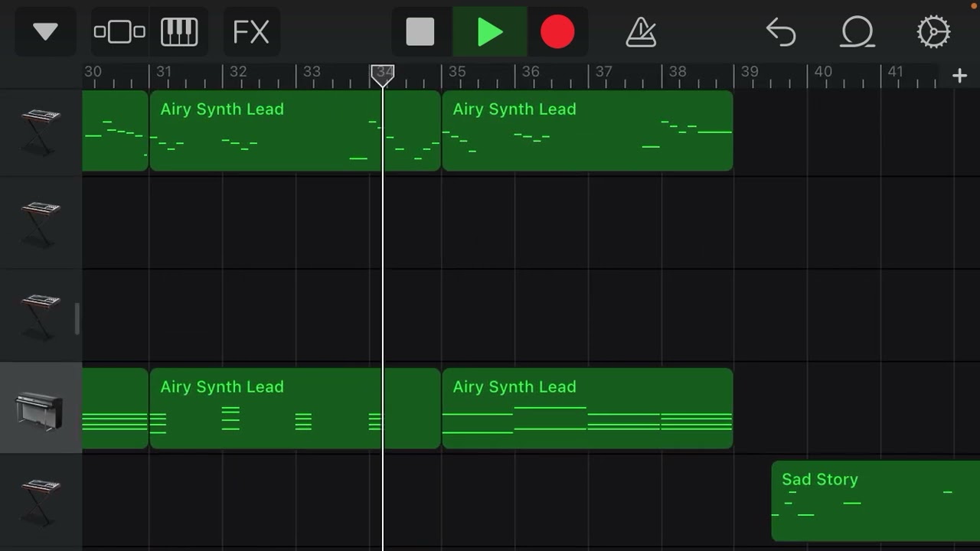This screenshot has width=980, height=551.
Task: Tap the playhead marker at bar 34
Action: [x=383, y=75]
